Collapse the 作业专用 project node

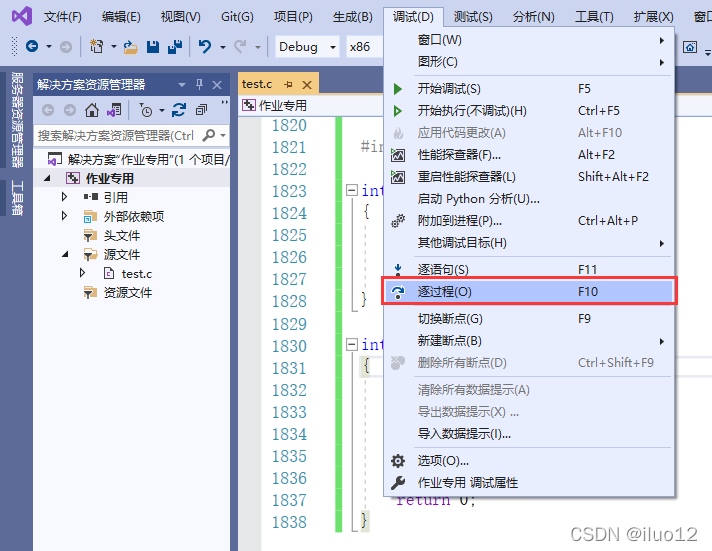pos(47,178)
